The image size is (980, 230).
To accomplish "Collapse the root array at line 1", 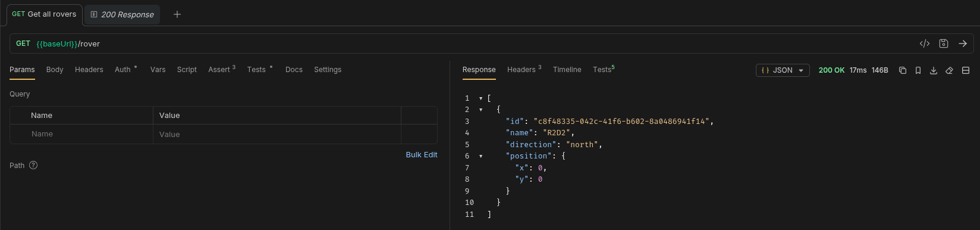I will (x=480, y=98).
